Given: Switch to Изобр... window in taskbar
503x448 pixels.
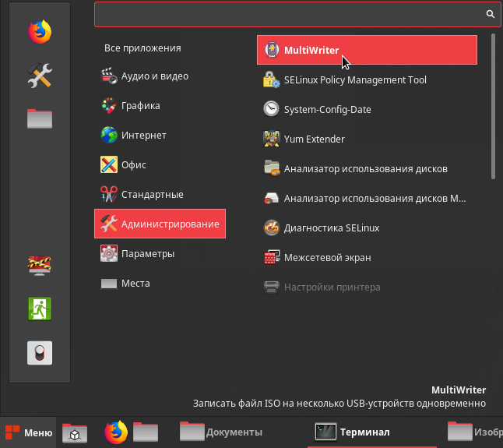Looking at the screenshot, I should 475,432.
